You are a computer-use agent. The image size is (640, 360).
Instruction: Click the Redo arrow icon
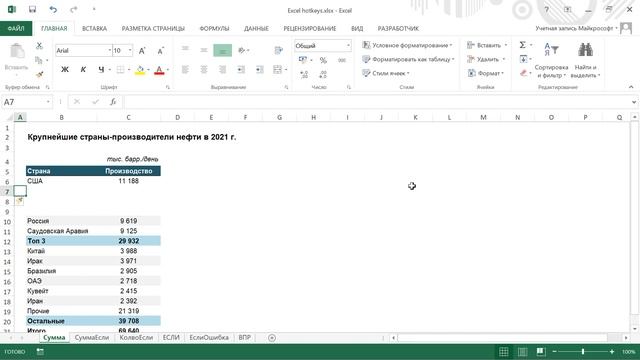(x=73, y=10)
